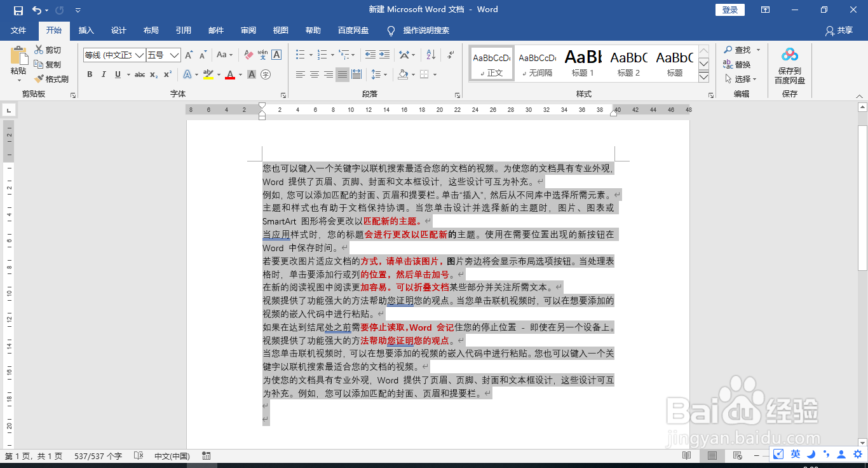
Task: Expand line spacing options
Action: coord(379,74)
